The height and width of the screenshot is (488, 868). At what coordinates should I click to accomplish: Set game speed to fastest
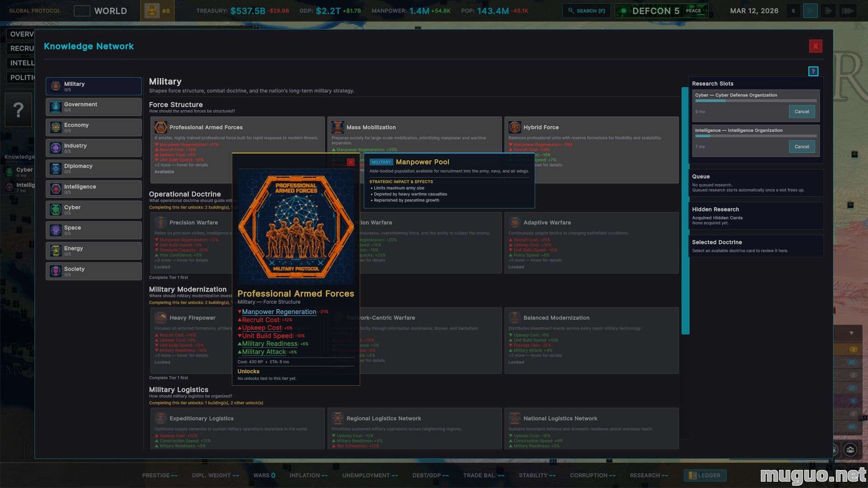pyautogui.click(x=848, y=11)
